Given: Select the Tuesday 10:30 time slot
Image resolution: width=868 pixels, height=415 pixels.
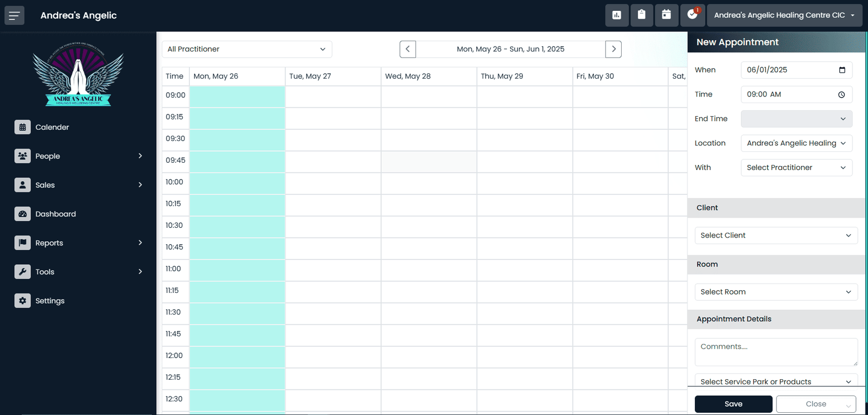Looking at the screenshot, I should 333,227.
